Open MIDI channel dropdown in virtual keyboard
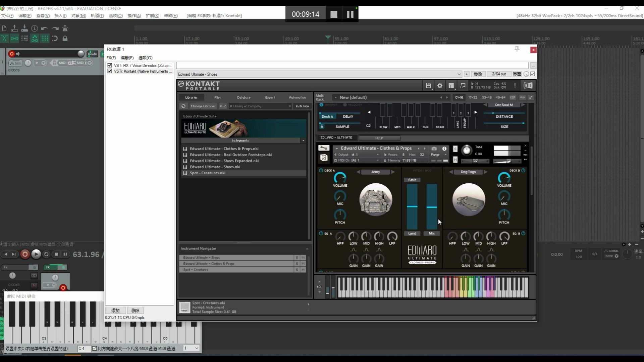 [191, 348]
